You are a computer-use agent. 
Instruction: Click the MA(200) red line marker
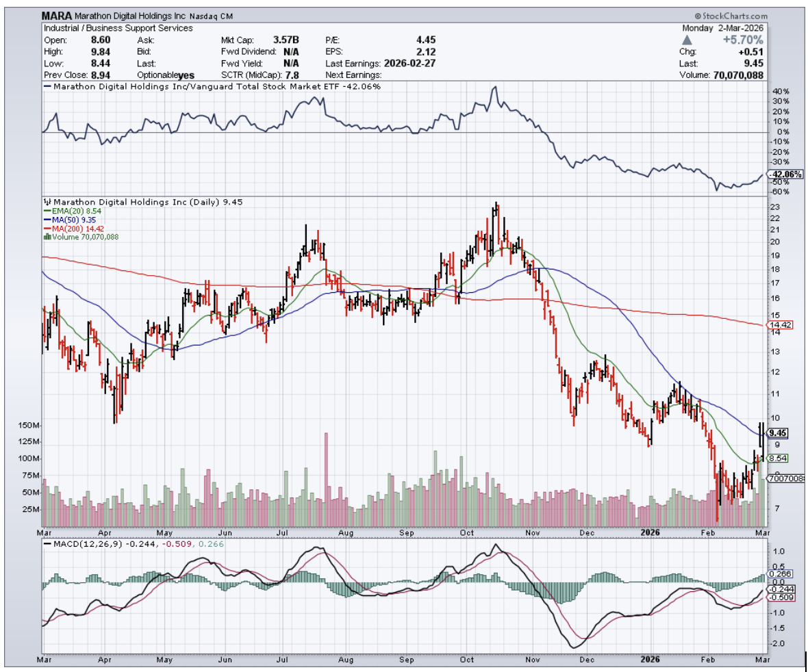(x=45, y=229)
